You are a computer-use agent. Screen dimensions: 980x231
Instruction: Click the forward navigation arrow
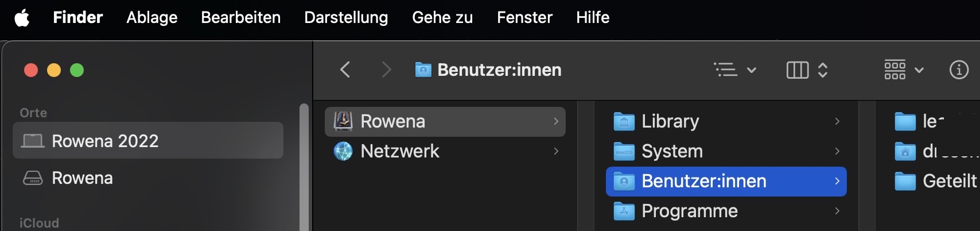coord(386,70)
